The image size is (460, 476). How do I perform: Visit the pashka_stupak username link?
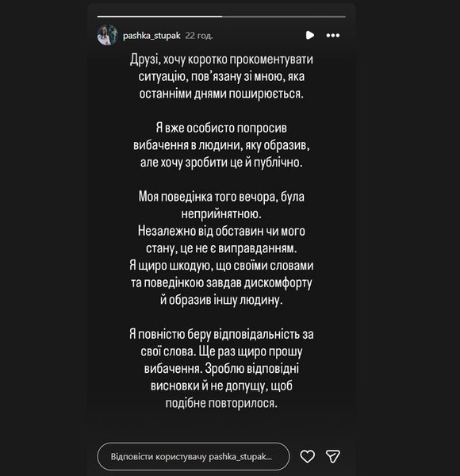[x=151, y=36]
